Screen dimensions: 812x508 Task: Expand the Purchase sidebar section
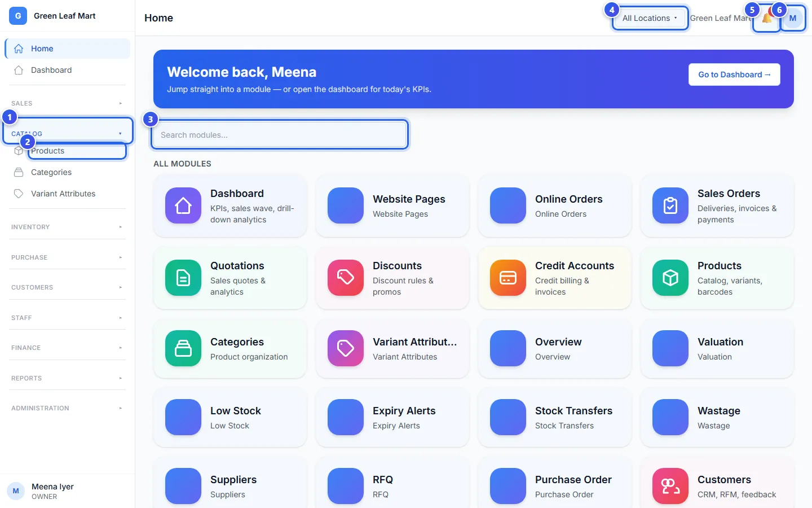pos(67,257)
